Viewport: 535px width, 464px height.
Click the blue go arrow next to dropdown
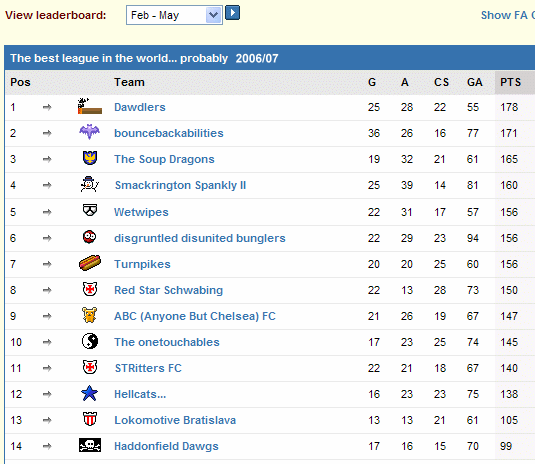pyautogui.click(x=233, y=13)
